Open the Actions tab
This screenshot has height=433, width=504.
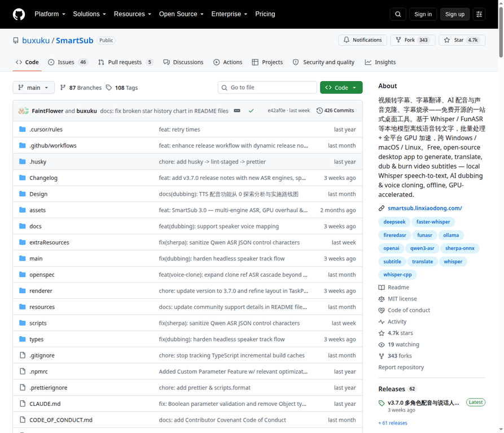228,62
